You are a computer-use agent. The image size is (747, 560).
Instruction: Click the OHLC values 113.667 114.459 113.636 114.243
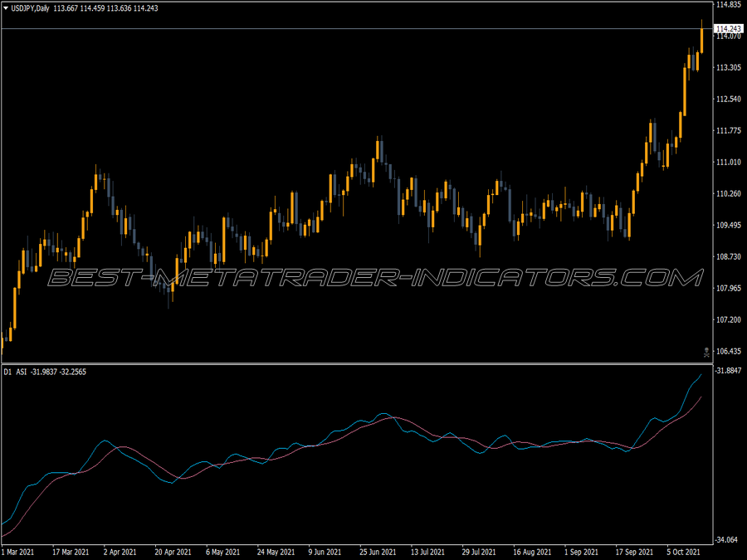click(105, 8)
